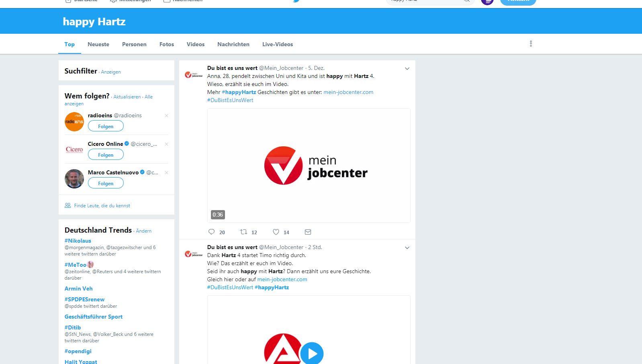Open Finde Leute, die du kennst
642x364 pixels.
pyautogui.click(x=102, y=206)
